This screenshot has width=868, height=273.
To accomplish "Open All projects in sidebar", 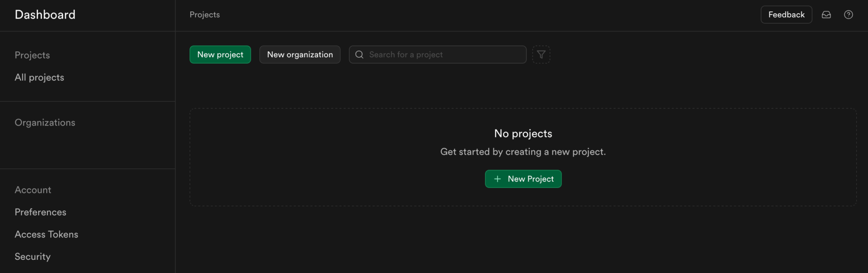I will [x=39, y=78].
